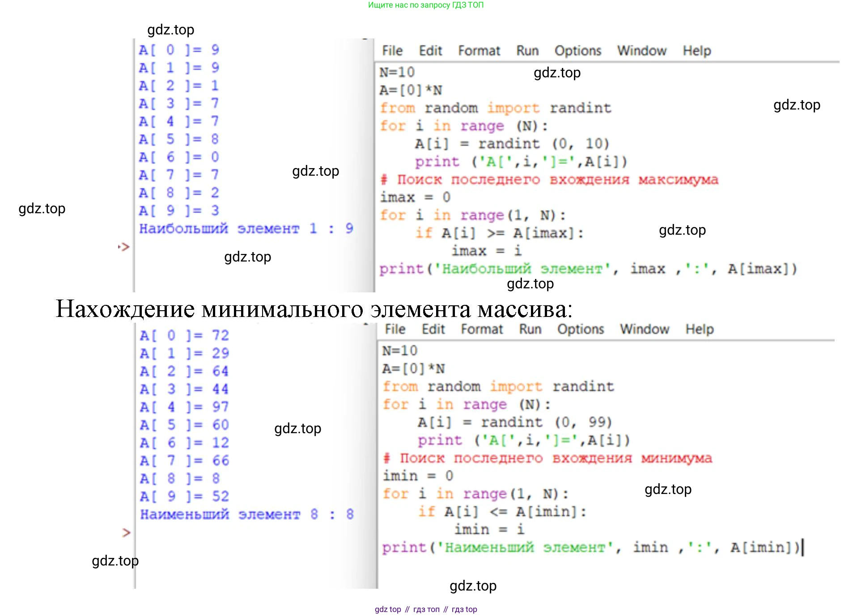853x616 pixels.
Task: Click the 'if A[i] >= A[imax]:' line
Action: click(499, 233)
